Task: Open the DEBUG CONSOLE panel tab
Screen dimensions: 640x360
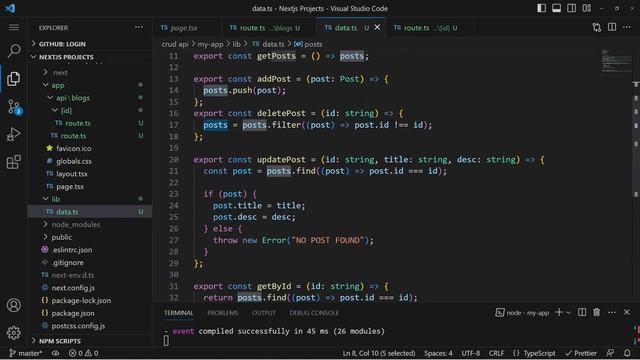Action: click(x=314, y=313)
